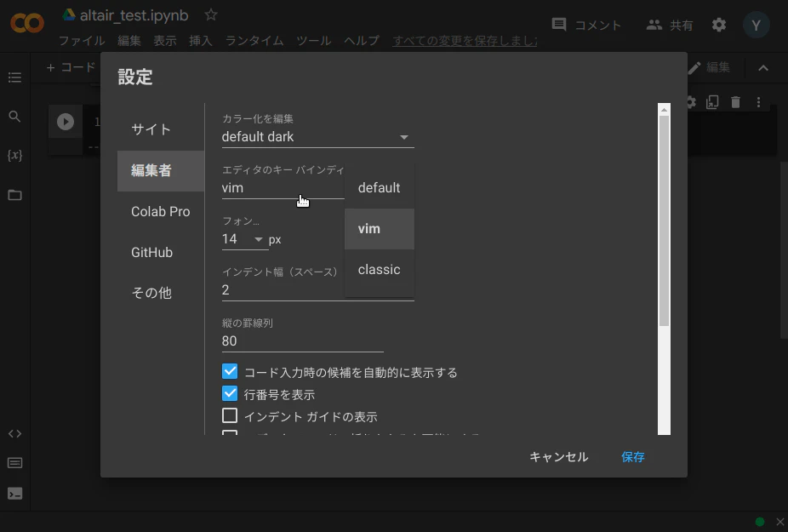Open the settings gear in the header
The height and width of the screenshot is (532, 788).
[x=719, y=25]
